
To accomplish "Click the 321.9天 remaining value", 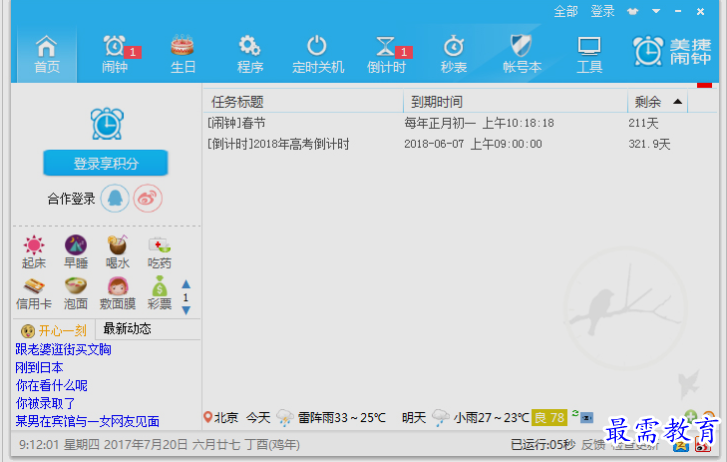I will [649, 144].
